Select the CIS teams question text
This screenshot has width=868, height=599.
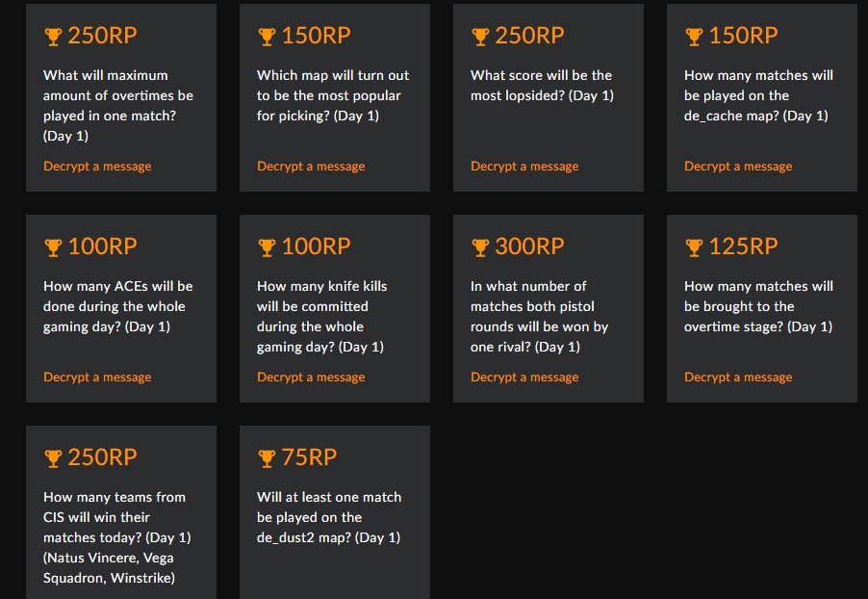pos(115,537)
